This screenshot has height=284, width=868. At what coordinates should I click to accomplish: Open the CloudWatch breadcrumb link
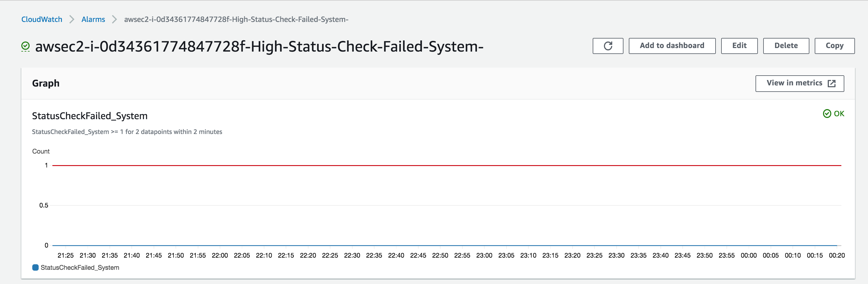click(x=42, y=19)
